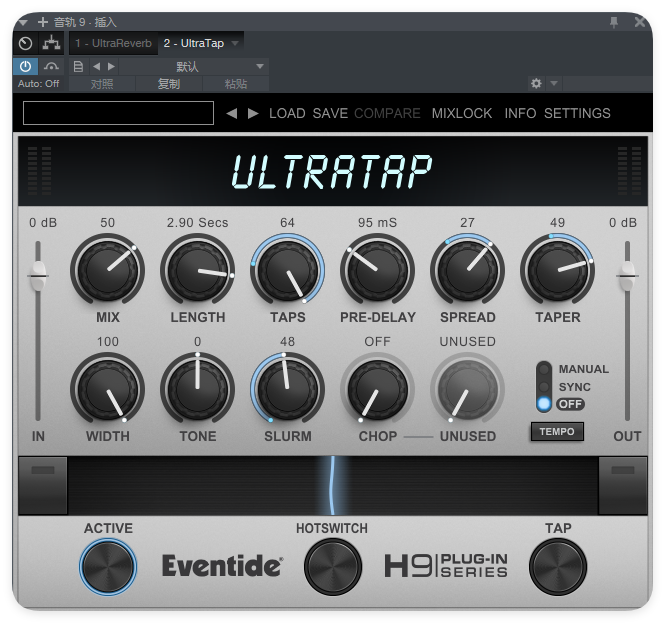This screenshot has width=665, height=623.
Task: Click the CHOP knob
Action: pyautogui.click(x=377, y=388)
